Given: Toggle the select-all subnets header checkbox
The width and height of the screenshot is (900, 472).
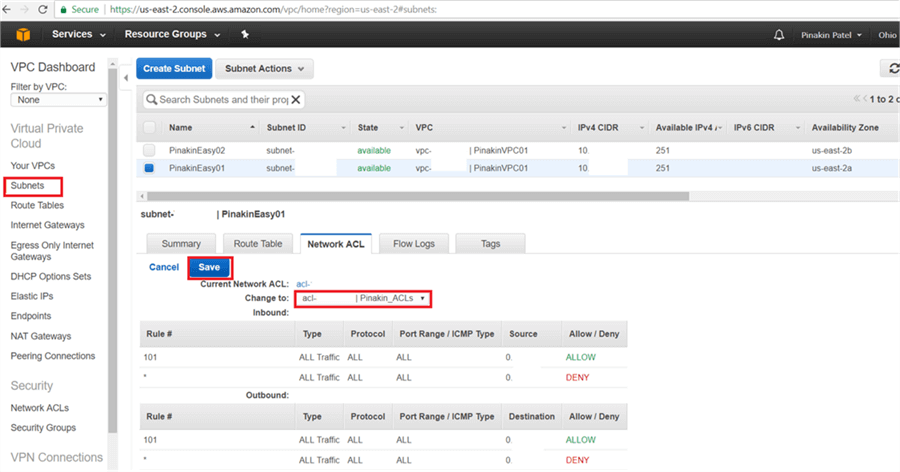Looking at the screenshot, I should [149, 127].
